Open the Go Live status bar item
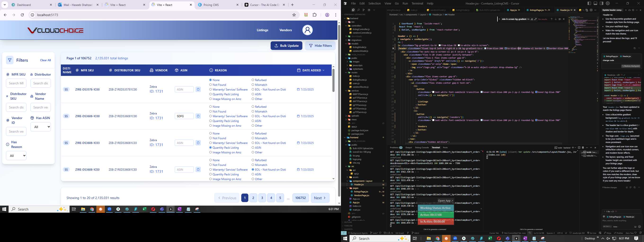 [x=592, y=233]
